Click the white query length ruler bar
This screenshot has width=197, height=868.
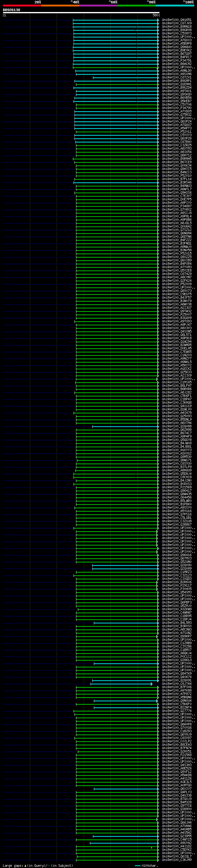[x=81, y=12]
